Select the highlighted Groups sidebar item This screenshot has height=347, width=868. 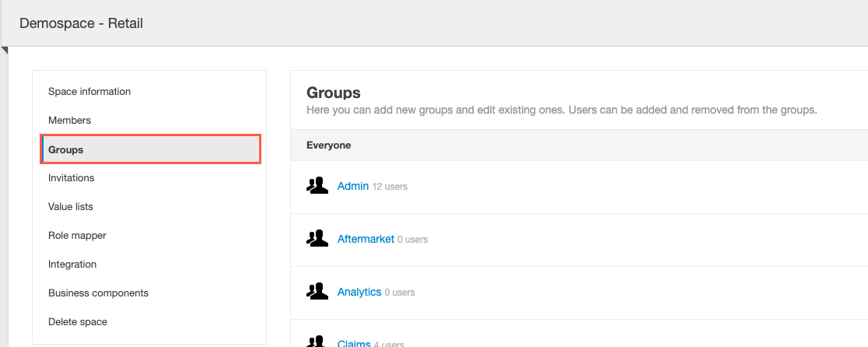click(150, 149)
